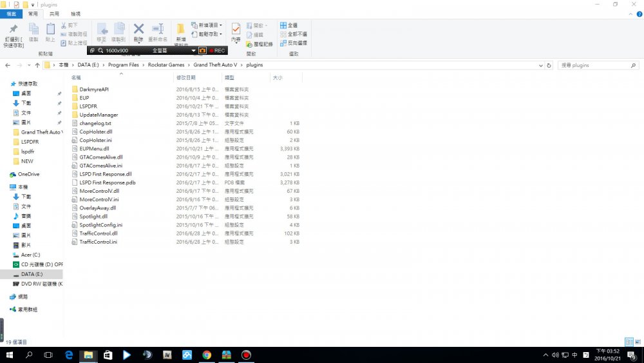
Task: Click the Refresh button beside address bar
Action: 549,65
